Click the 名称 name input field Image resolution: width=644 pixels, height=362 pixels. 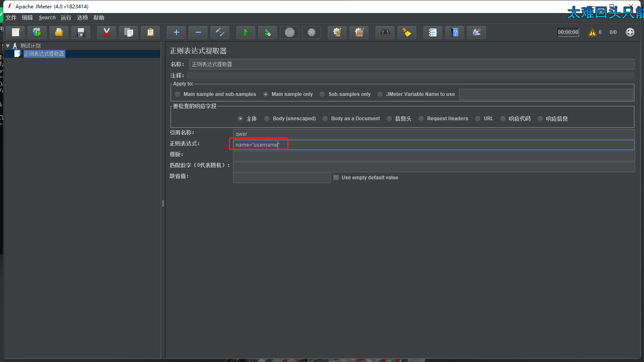[x=412, y=64]
